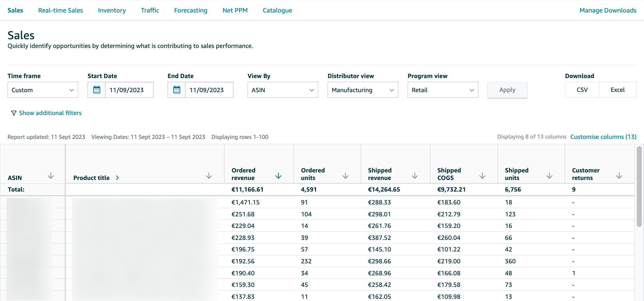Open Customise columns settings
The image size is (644, 301).
pos(603,137)
